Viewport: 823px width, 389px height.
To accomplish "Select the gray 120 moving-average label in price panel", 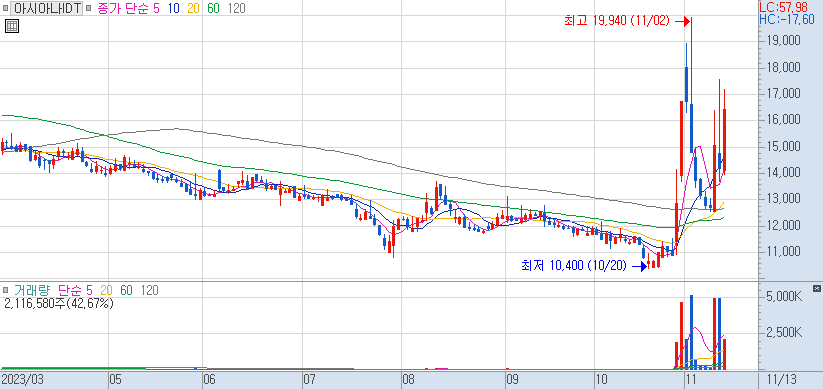I will [236, 8].
